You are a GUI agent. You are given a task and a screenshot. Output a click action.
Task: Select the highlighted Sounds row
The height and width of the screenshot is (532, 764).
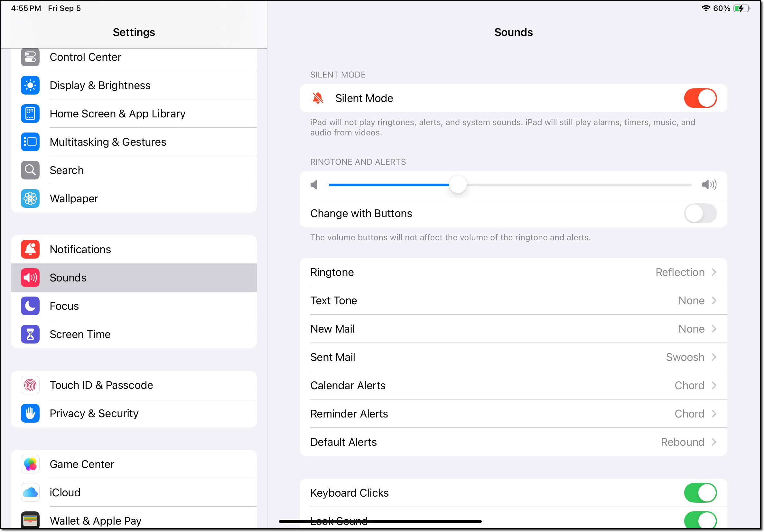point(134,278)
